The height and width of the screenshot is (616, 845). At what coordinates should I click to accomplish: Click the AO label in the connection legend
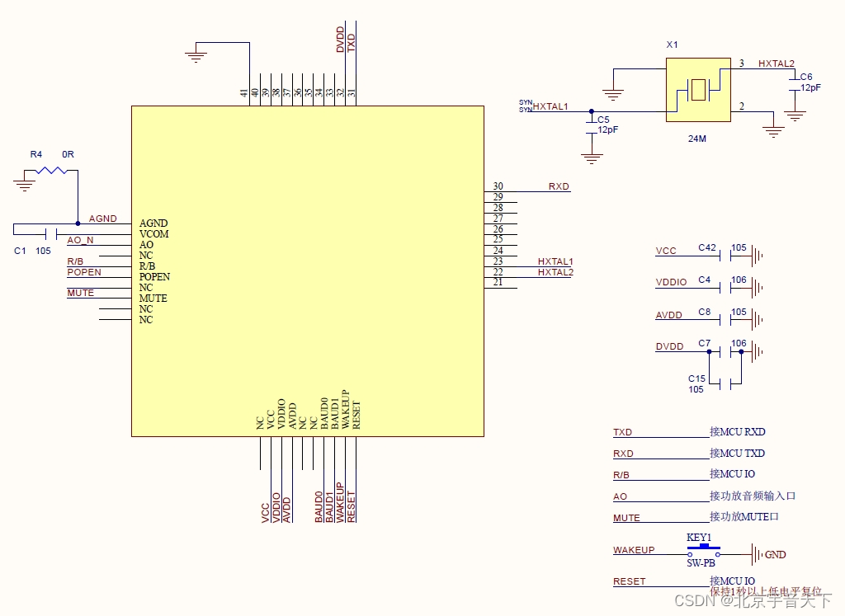pyautogui.click(x=620, y=496)
